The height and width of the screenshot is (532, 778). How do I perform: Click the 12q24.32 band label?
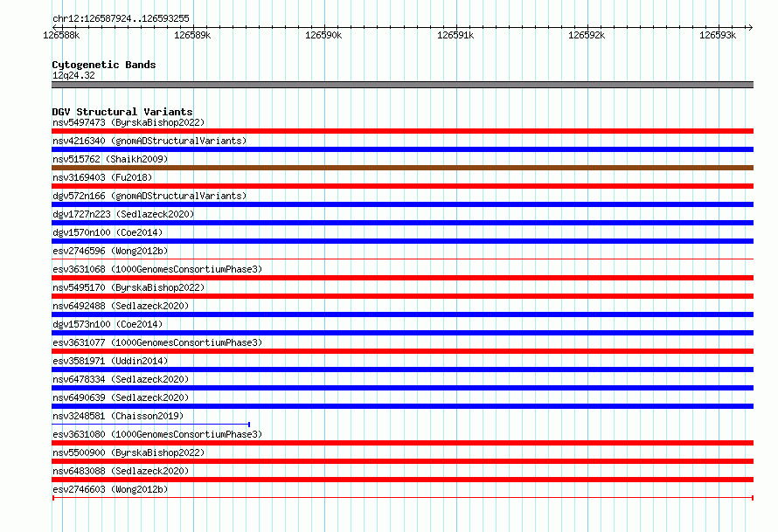pyautogui.click(x=73, y=75)
